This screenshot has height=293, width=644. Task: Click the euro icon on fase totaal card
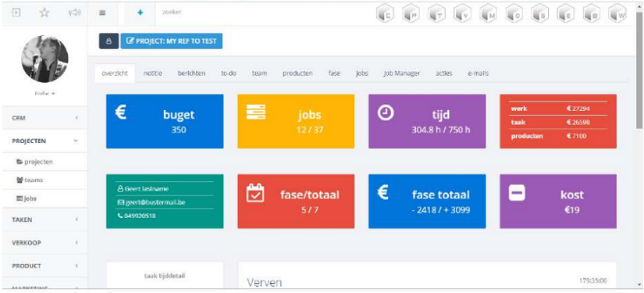tap(382, 192)
